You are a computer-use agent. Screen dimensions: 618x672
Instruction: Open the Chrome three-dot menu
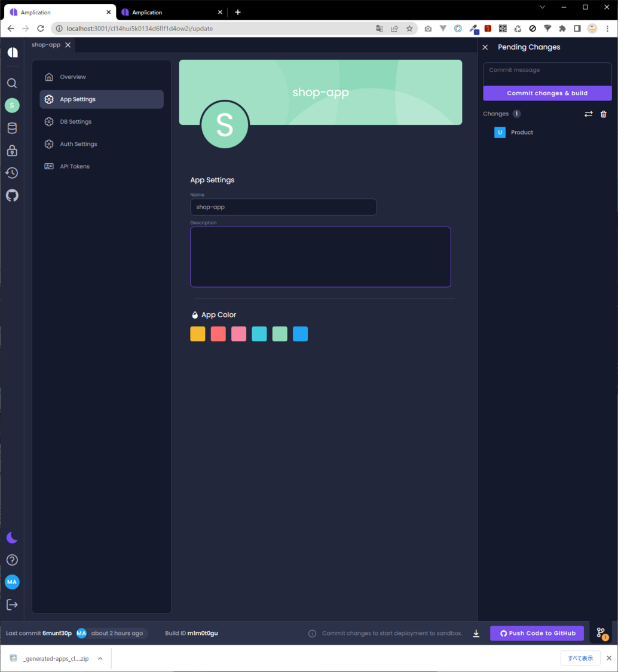pyautogui.click(x=607, y=29)
